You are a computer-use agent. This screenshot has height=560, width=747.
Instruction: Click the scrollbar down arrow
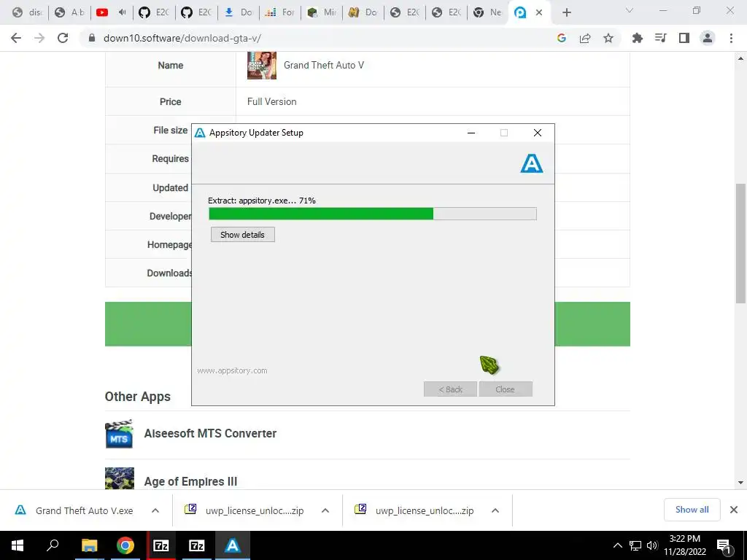pos(740,483)
